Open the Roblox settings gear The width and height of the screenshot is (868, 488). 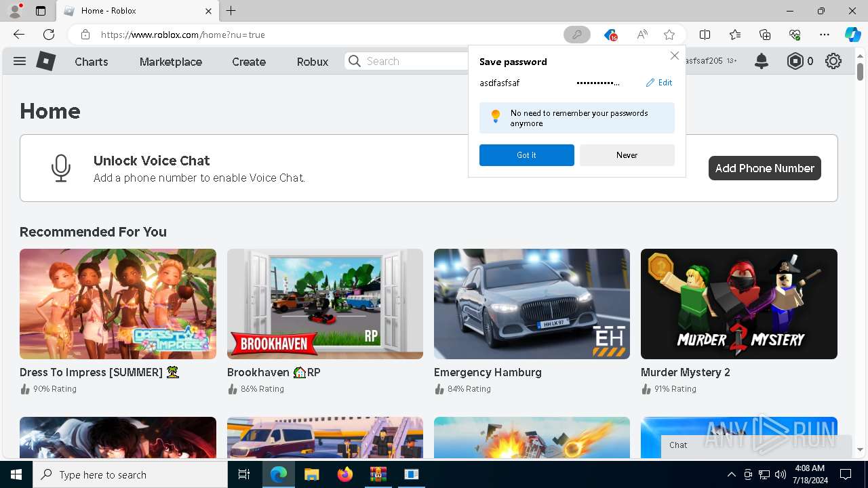(x=833, y=61)
